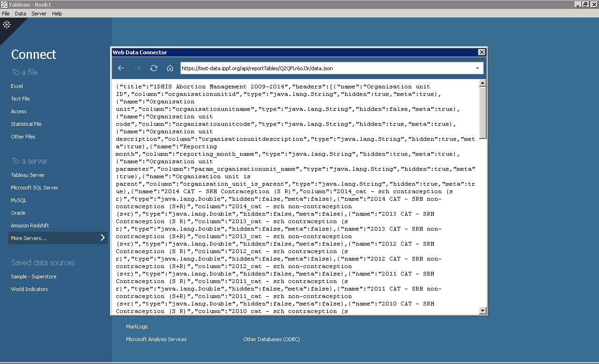Click the scrollbar down arrow in JSON view

point(483,311)
